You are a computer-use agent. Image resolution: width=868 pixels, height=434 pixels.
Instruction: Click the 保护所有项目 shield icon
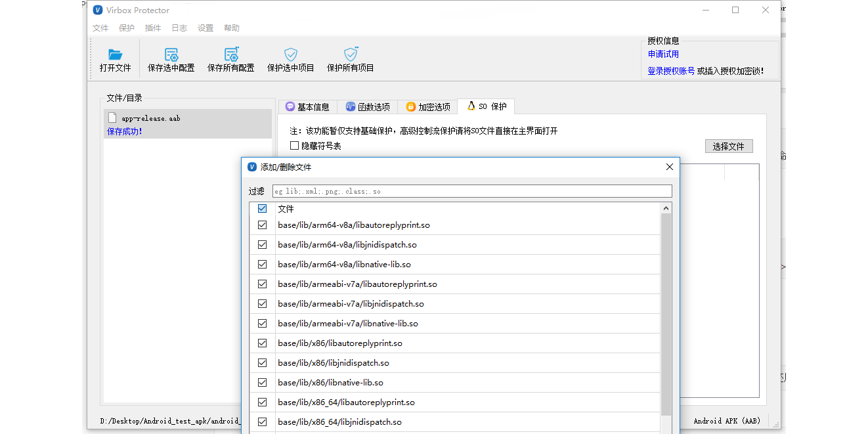click(350, 55)
